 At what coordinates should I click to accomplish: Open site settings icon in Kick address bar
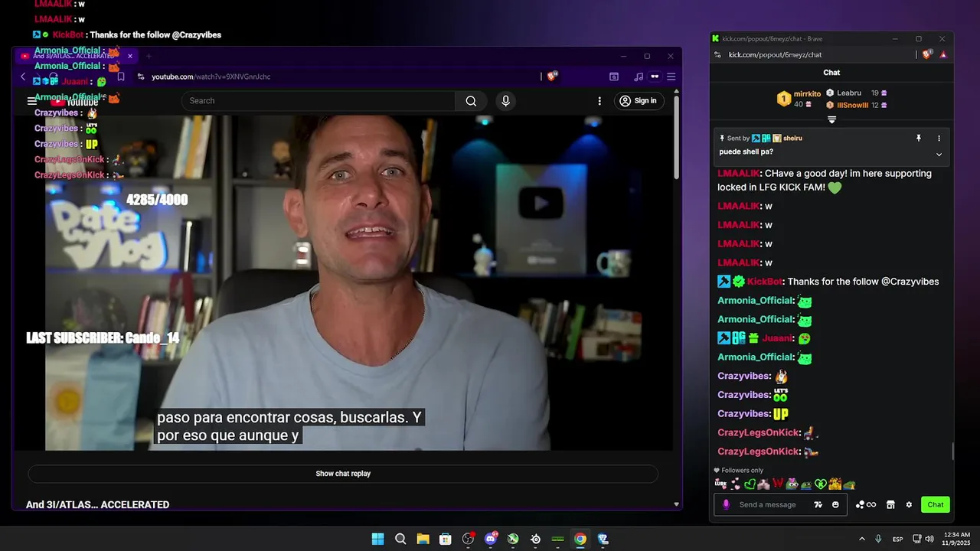coord(717,54)
